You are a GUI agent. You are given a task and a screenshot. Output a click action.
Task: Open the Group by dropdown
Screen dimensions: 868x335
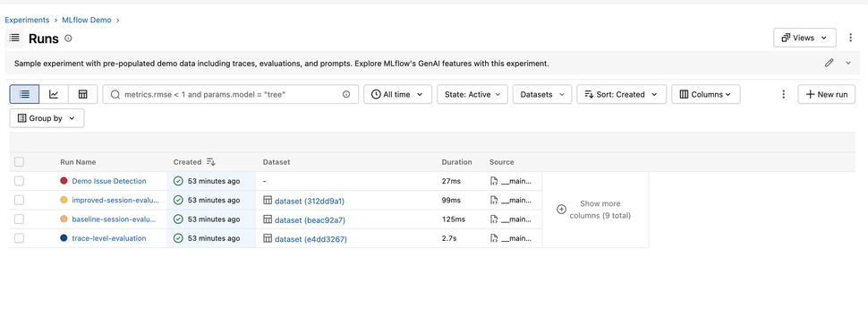click(47, 118)
